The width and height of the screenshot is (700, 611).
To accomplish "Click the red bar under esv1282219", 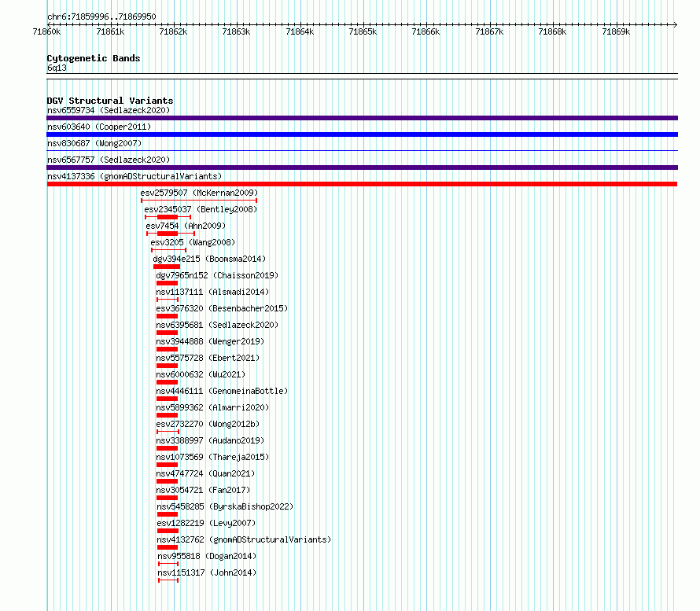I will pos(168,531).
